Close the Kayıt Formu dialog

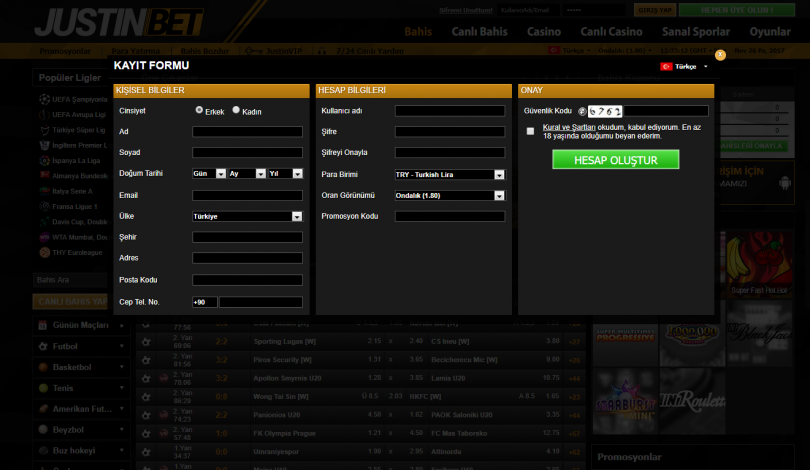tap(720, 55)
